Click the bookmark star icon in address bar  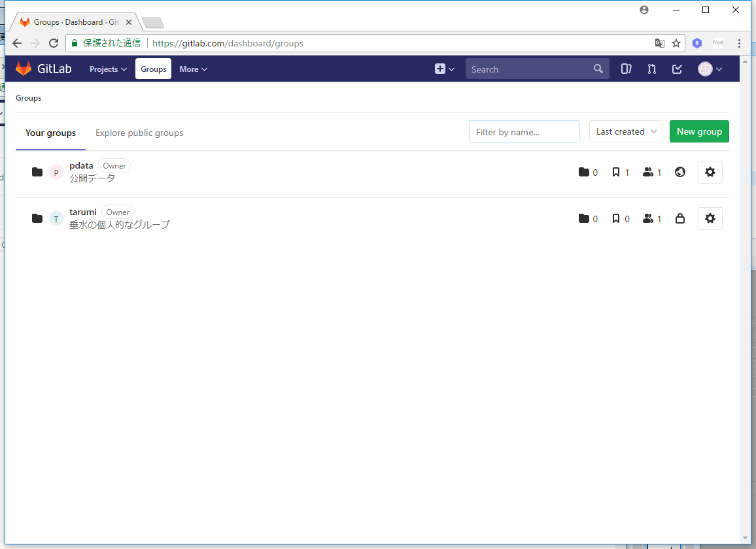point(676,43)
